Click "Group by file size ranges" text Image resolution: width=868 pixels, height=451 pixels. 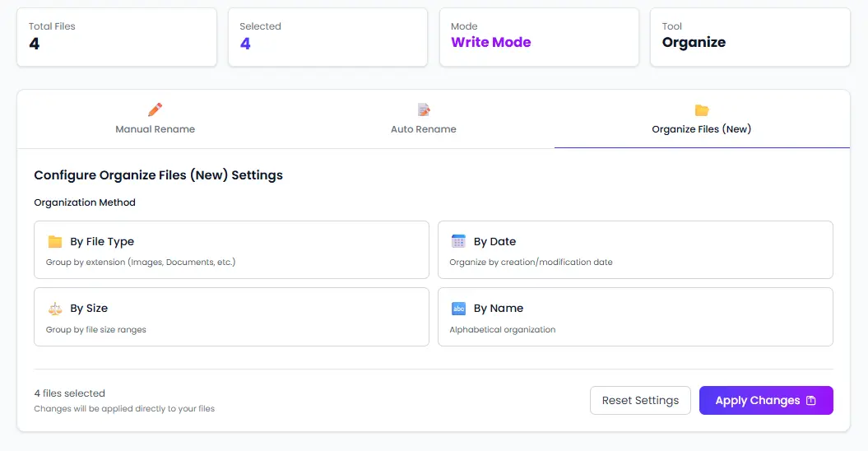95,330
